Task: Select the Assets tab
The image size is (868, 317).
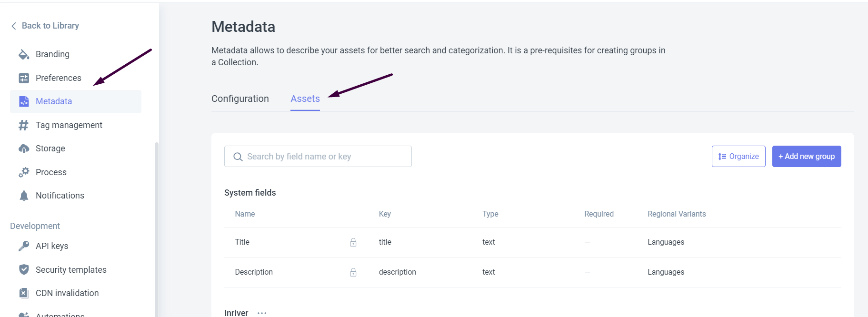Action: (305, 99)
